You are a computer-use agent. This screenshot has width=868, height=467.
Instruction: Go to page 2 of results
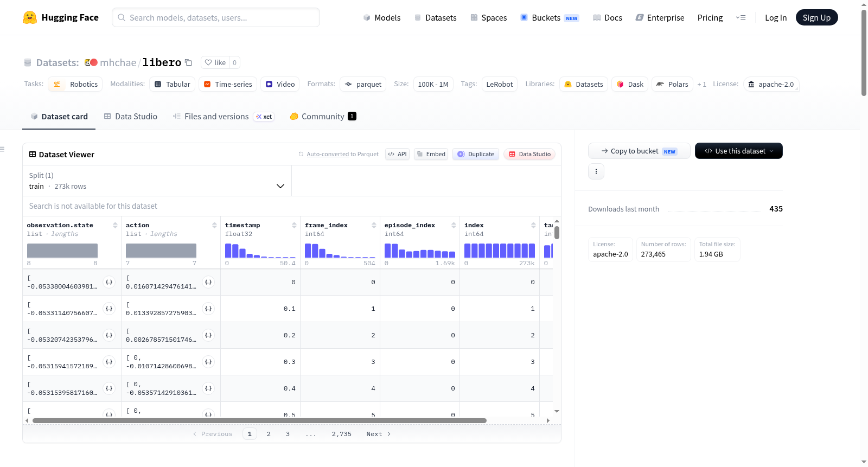tap(269, 434)
